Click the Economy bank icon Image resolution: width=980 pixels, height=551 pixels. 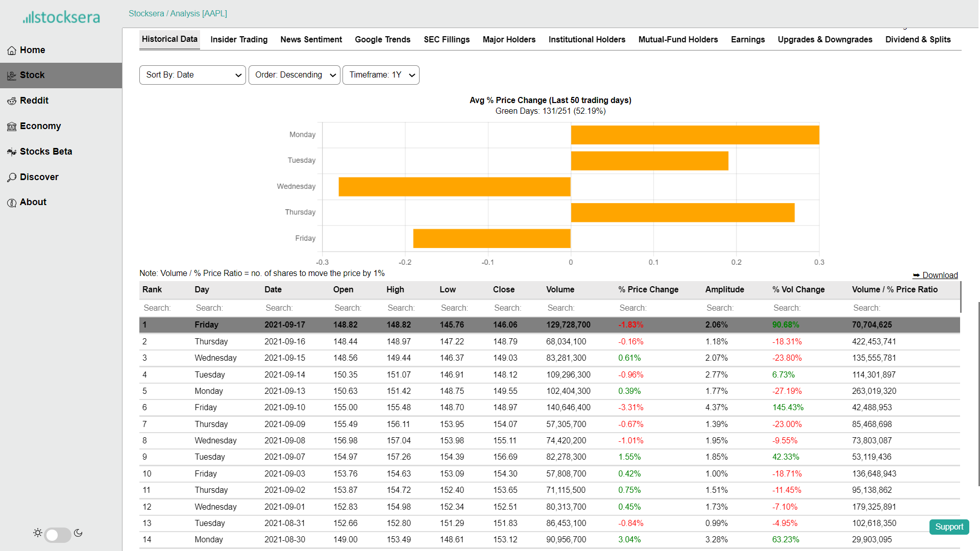(12, 127)
